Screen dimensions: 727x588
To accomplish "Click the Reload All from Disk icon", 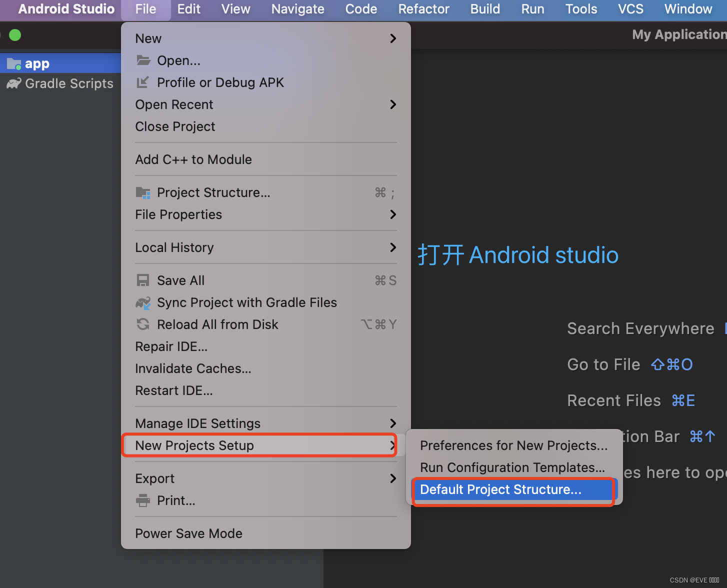I will click(x=143, y=324).
